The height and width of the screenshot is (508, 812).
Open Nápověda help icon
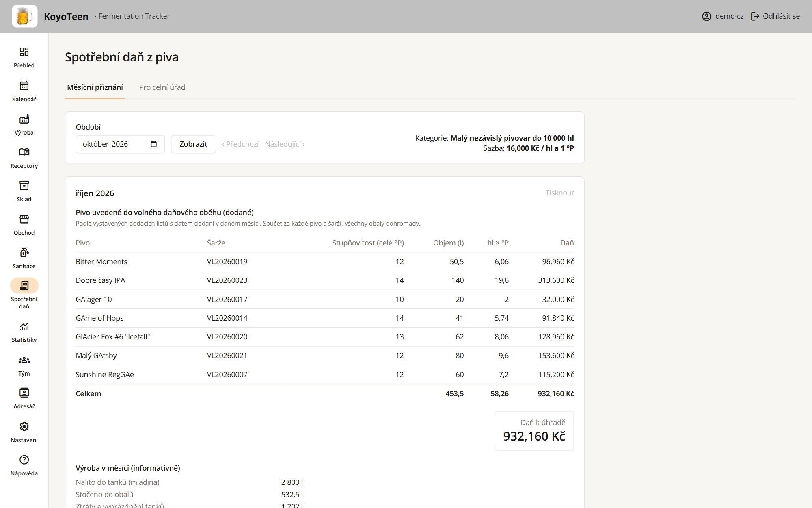24,460
